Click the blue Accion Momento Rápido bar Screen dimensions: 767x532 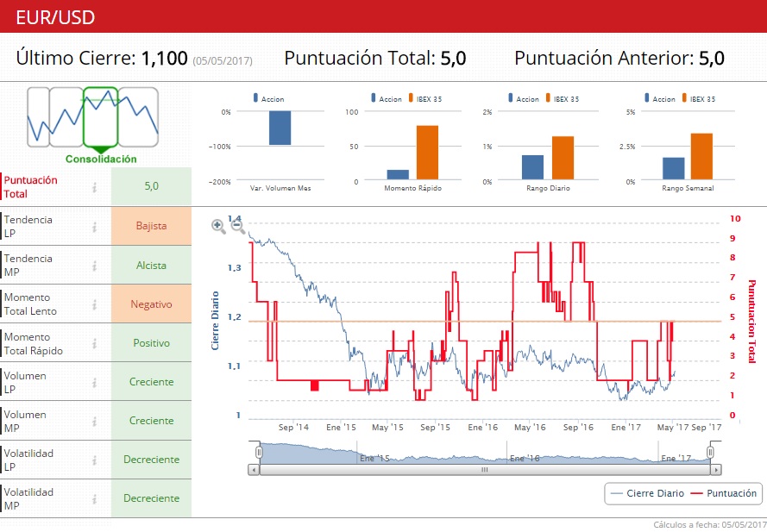tap(398, 174)
